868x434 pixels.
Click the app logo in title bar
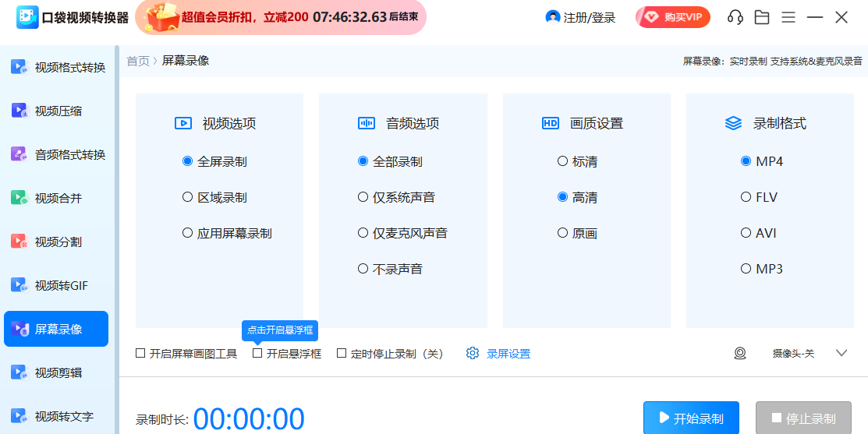[x=28, y=17]
